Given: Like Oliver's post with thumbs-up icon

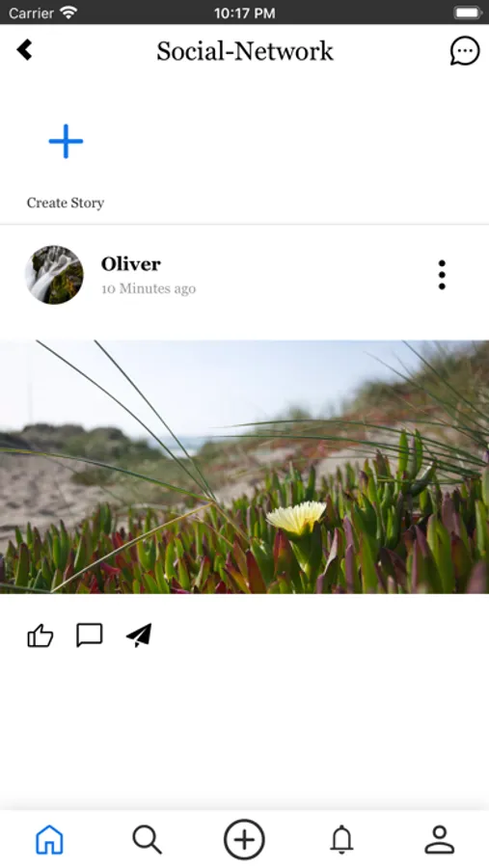Looking at the screenshot, I should pos(41,636).
